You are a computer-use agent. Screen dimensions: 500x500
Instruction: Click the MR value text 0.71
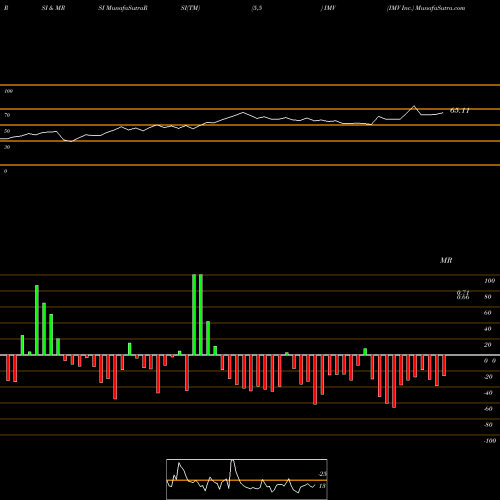[463, 292]
